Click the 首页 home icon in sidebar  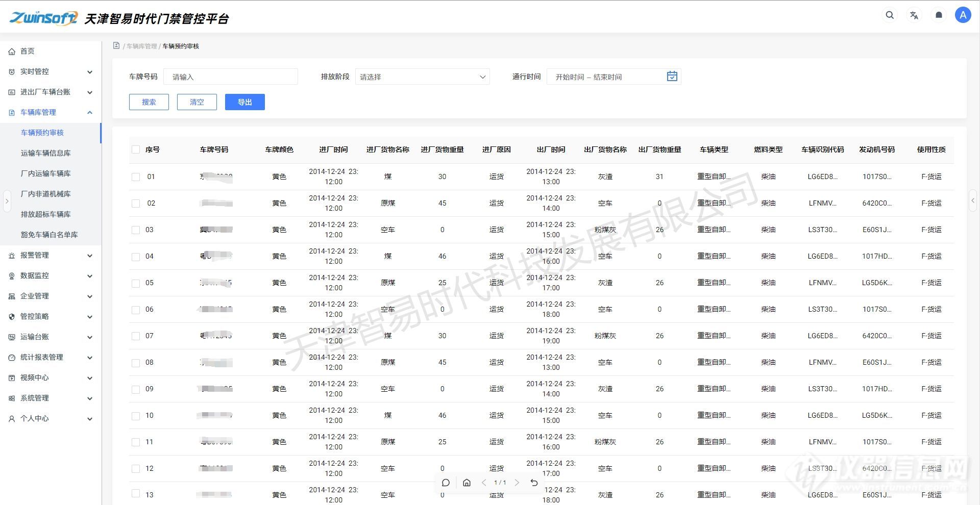pos(12,52)
